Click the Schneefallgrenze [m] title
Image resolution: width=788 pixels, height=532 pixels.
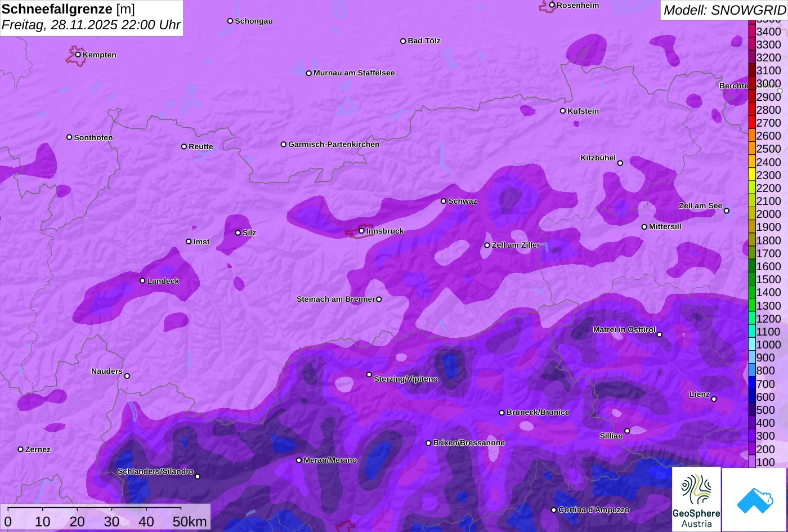click(68, 10)
